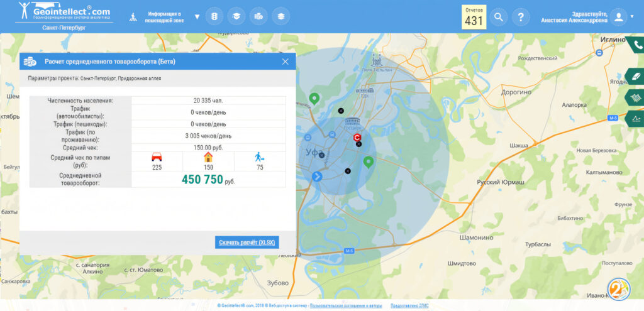Viewport: 644px width, 311px height.
Task: Click the red C marker on map
Action: click(357, 137)
